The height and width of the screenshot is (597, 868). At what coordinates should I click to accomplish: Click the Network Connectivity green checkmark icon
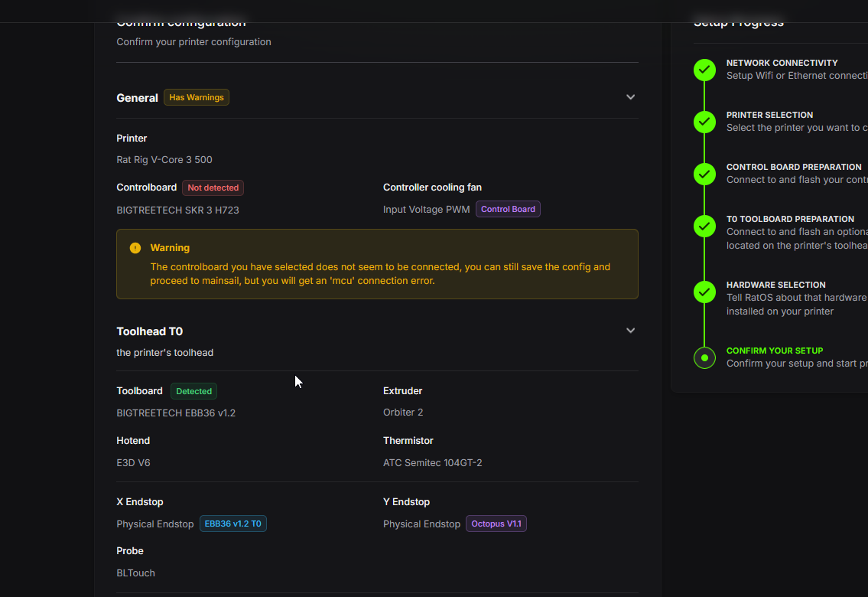[x=704, y=70]
